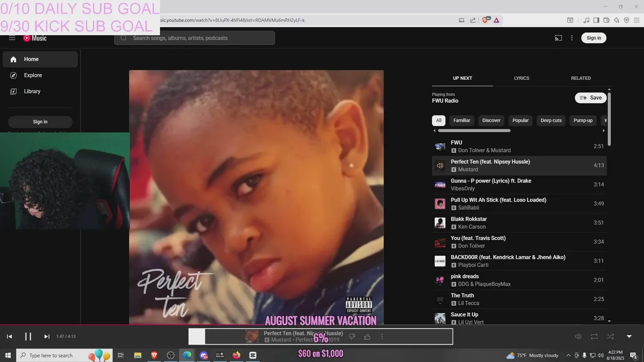This screenshot has height=362, width=644.
Task: Click the Gunna - P power thumbnail in the queue
Action: (440, 185)
